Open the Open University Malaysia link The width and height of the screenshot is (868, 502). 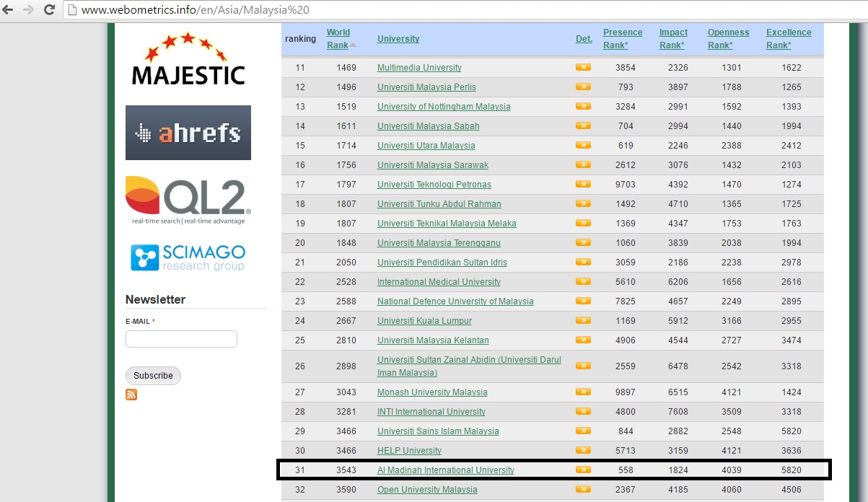(427, 490)
